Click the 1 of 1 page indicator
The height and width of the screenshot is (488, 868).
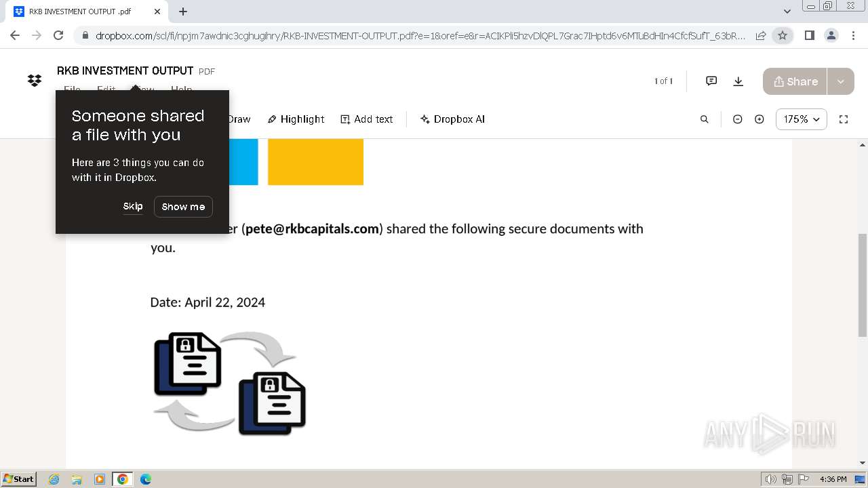663,81
